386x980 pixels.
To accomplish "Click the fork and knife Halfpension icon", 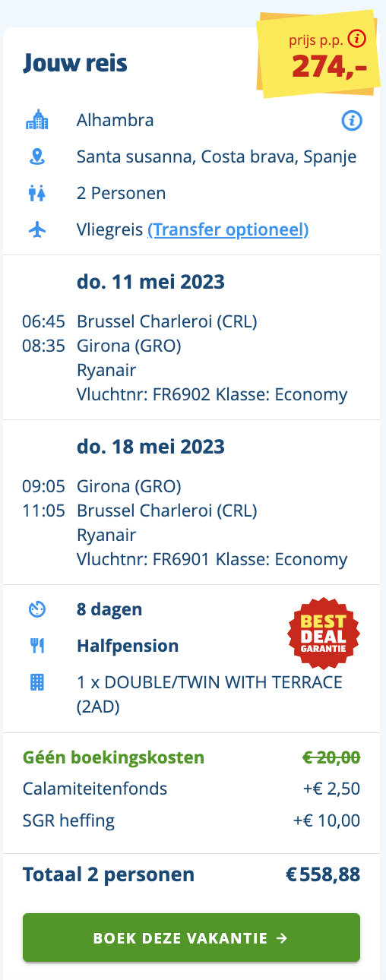I will (37, 646).
